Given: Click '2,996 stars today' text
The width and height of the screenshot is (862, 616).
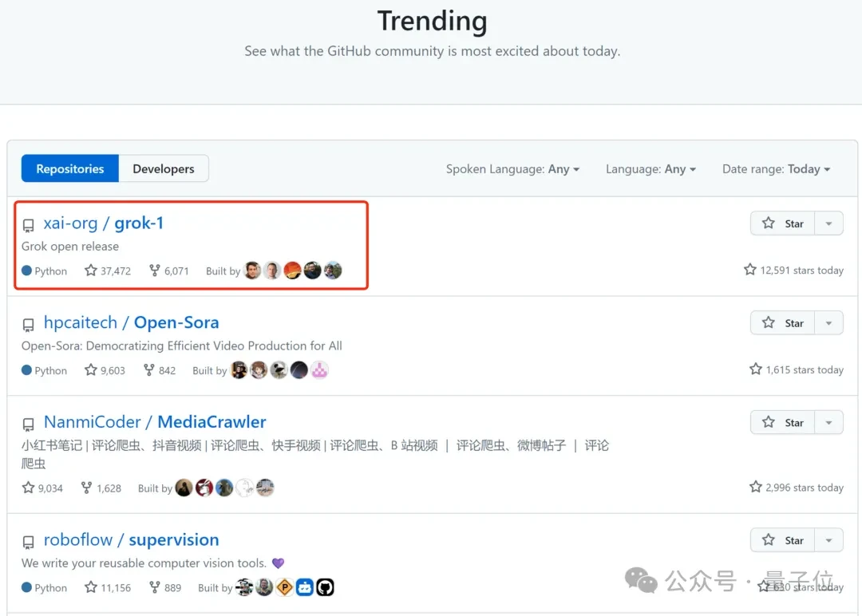Looking at the screenshot, I should pyautogui.click(x=797, y=488).
